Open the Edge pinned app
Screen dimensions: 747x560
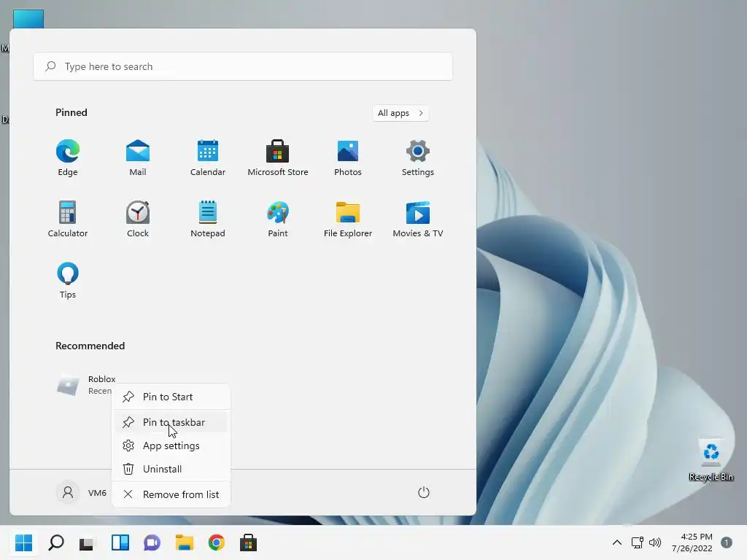[68, 158]
